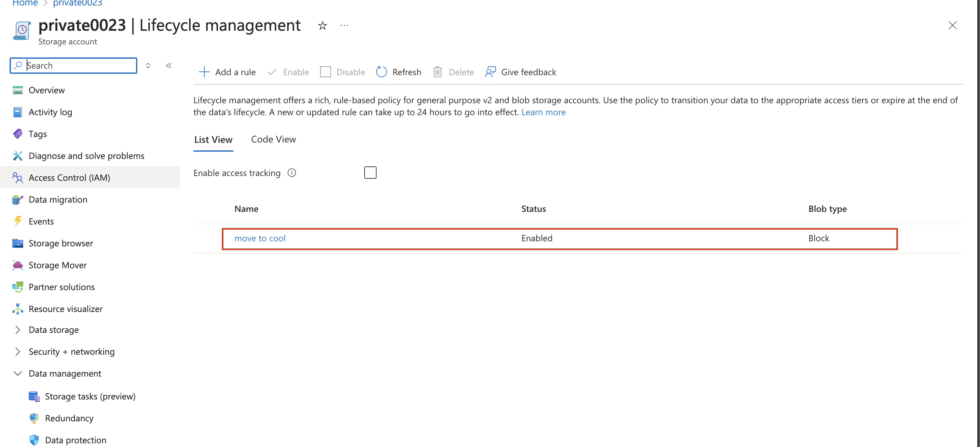The height and width of the screenshot is (447, 980).
Task: Click the Data migration icon
Action: point(17,199)
